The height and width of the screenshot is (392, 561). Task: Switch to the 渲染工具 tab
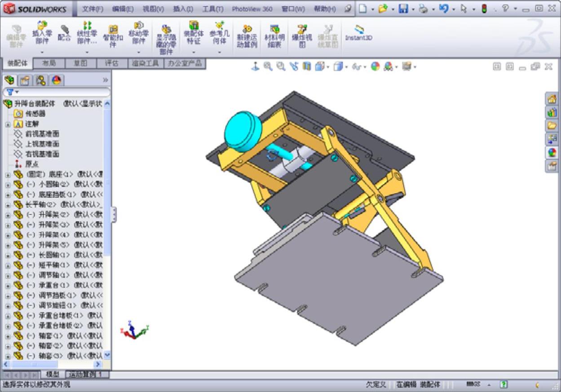[146, 63]
